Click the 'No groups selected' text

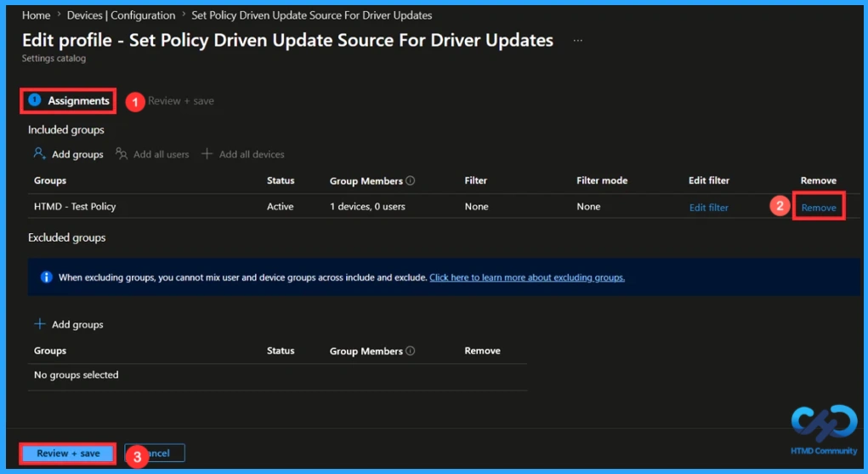click(77, 374)
